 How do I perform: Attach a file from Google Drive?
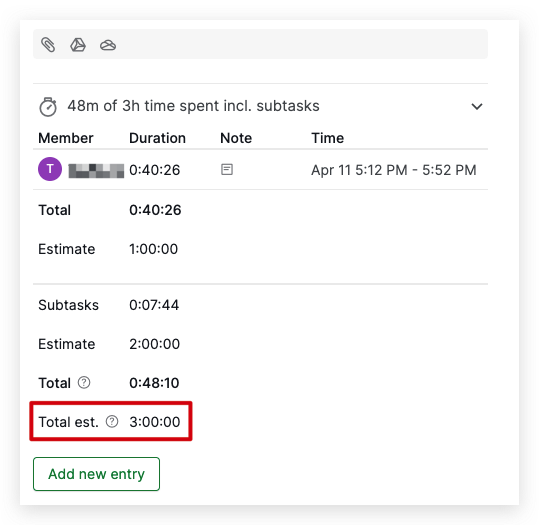[x=78, y=45]
